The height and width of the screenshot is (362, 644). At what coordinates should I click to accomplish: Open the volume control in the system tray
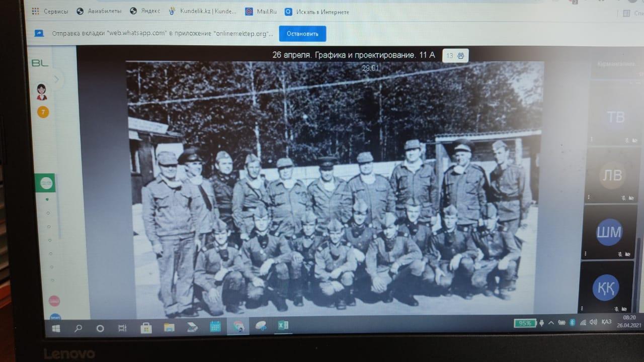pos(593,322)
